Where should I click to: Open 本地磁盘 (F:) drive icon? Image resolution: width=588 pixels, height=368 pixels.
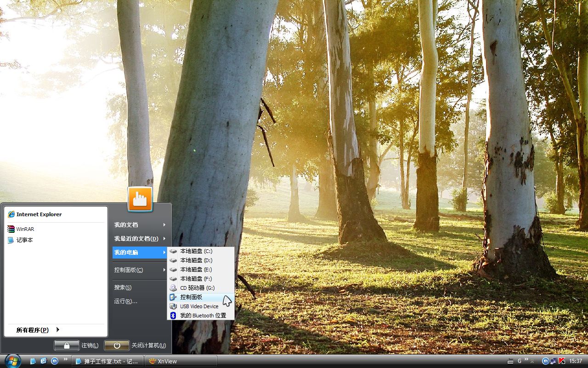pos(173,279)
